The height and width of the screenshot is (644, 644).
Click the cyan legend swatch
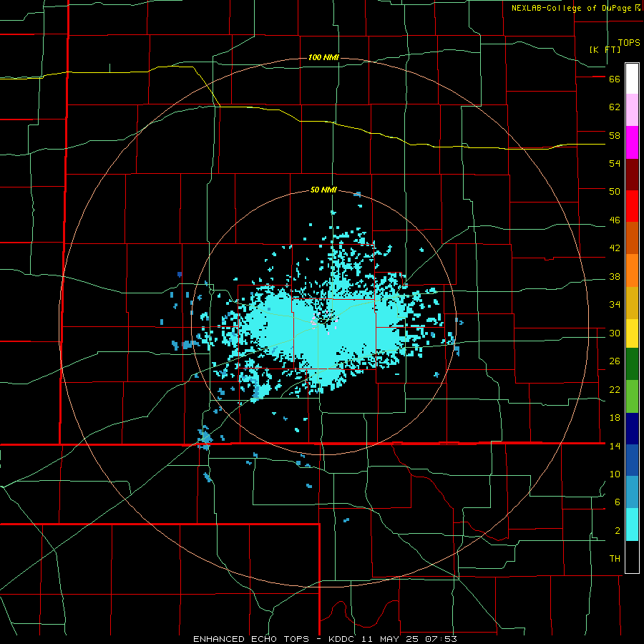coord(632,525)
